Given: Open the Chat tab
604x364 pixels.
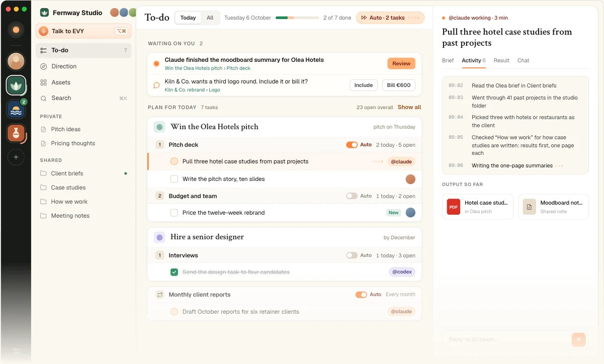Looking at the screenshot, I should click(x=524, y=60).
